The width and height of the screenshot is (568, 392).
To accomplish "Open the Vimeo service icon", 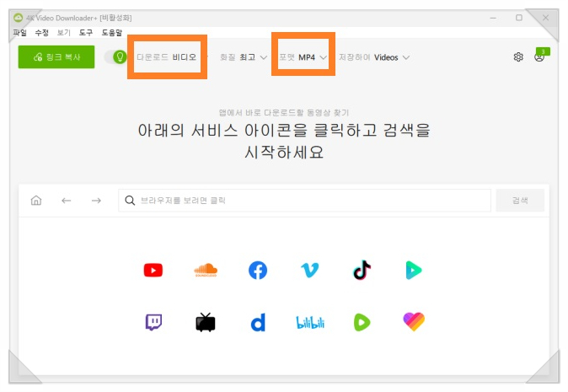I will pyautogui.click(x=310, y=271).
